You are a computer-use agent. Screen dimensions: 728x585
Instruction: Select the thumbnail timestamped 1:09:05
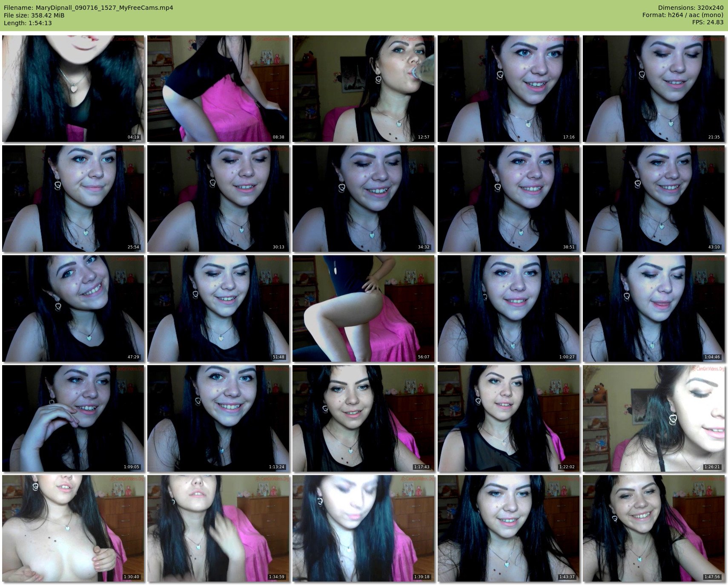[73, 418]
